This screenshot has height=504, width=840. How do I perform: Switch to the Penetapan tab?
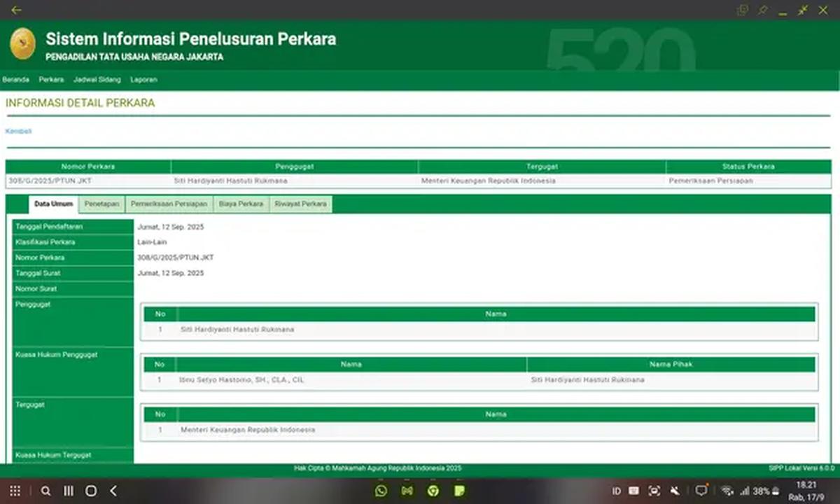[101, 204]
